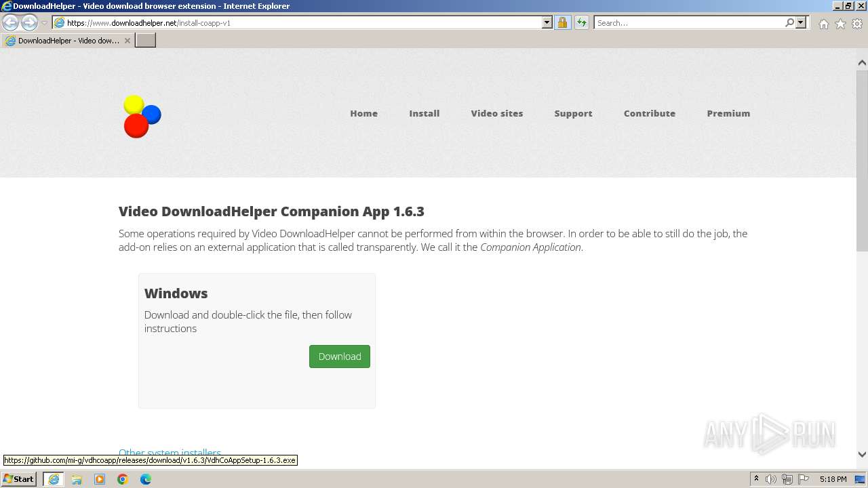Open the Windows Start button
The image size is (868, 488).
[19, 479]
